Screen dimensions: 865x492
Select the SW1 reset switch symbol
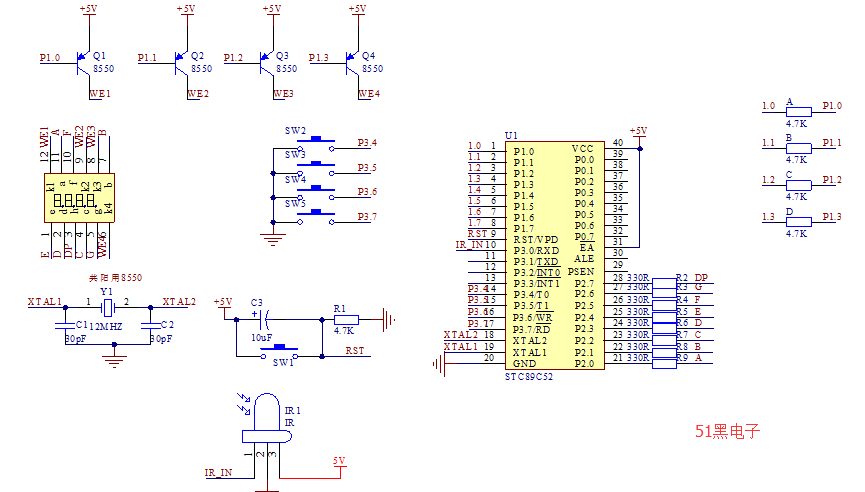click(x=279, y=351)
